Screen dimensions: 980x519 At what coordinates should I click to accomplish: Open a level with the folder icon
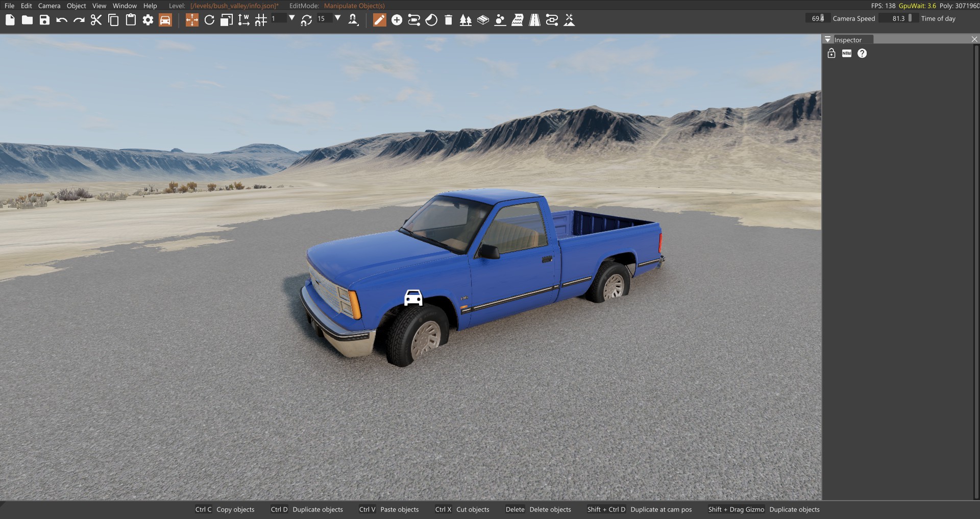point(28,20)
